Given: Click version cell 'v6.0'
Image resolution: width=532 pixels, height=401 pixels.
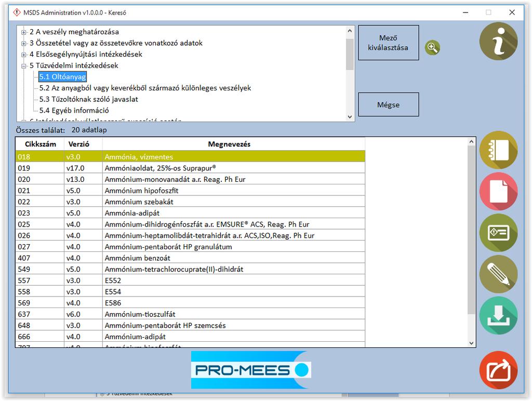Looking at the screenshot, I should [84, 314].
